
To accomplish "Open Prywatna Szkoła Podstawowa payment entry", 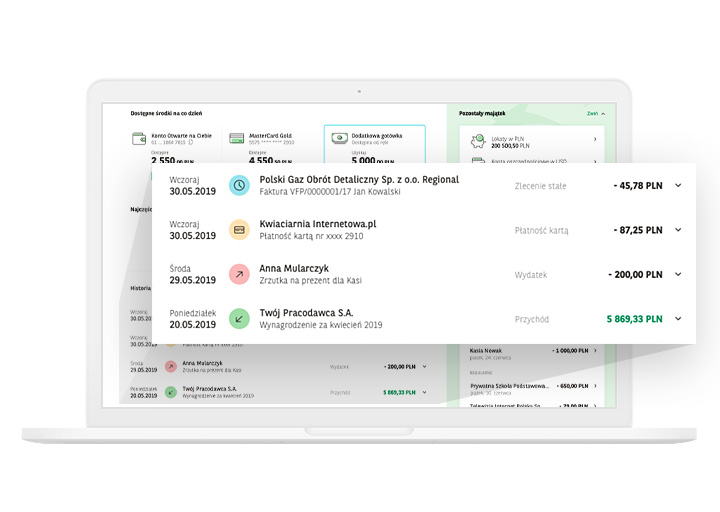I will [530, 386].
